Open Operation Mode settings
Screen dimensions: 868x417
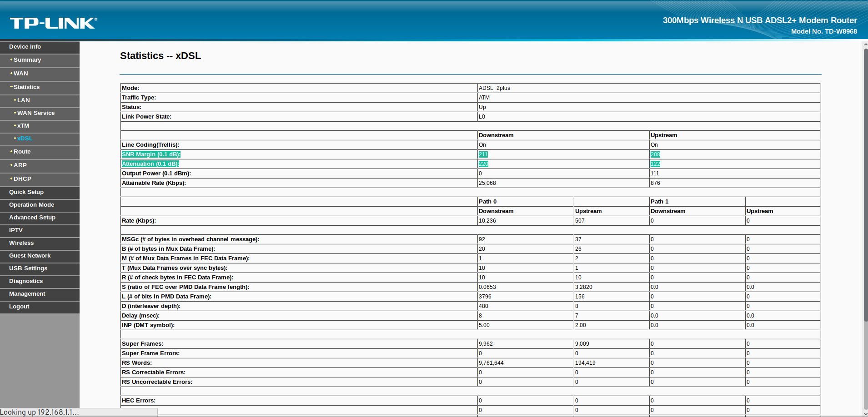click(31, 205)
